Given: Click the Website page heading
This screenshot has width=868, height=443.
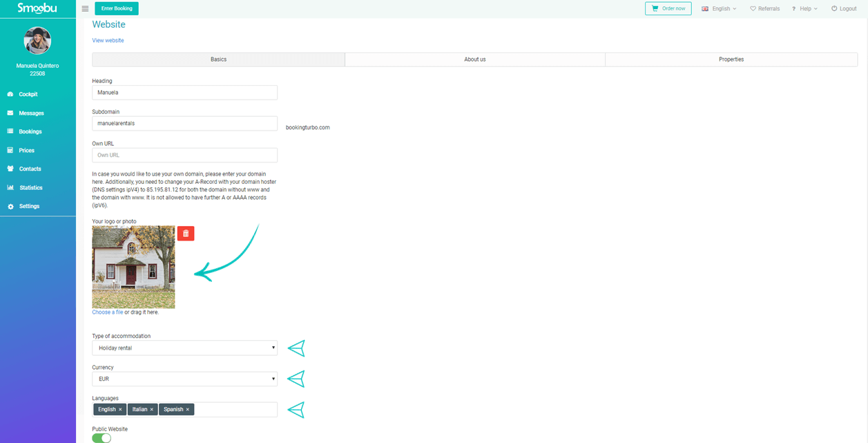Looking at the screenshot, I should [109, 24].
